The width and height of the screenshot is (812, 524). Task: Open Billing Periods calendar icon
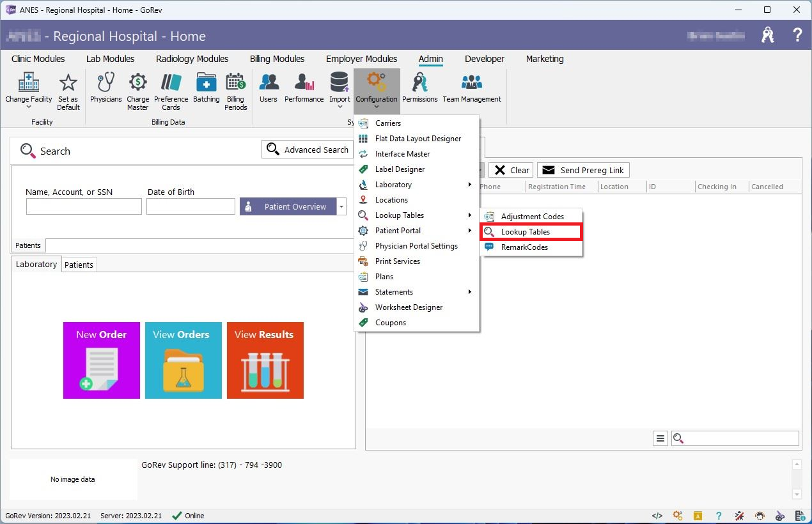tap(235, 82)
